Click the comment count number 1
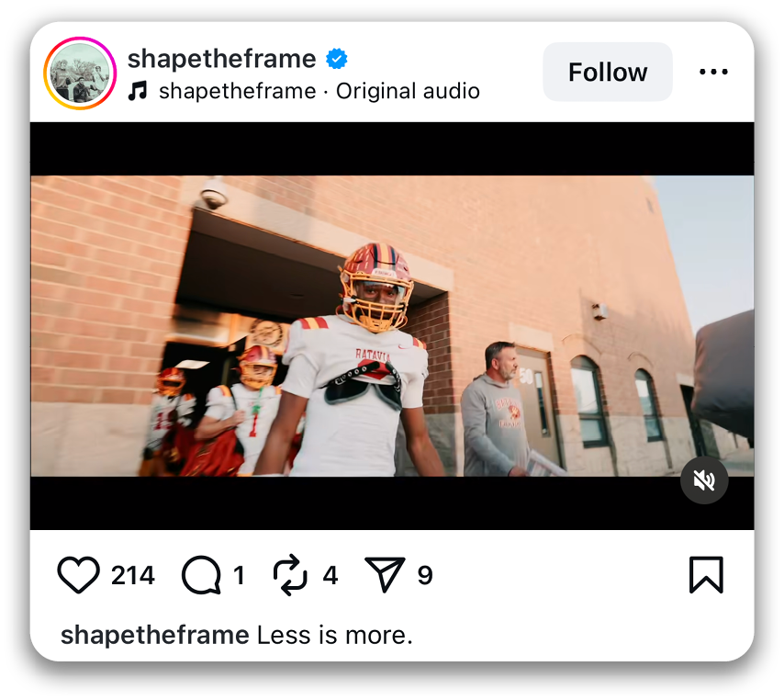784x700 pixels. [239, 575]
